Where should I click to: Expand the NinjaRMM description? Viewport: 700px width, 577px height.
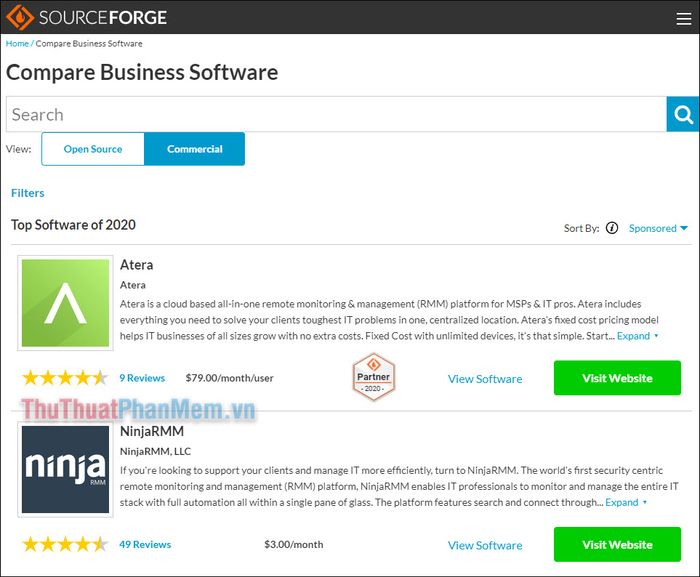(x=625, y=502)
